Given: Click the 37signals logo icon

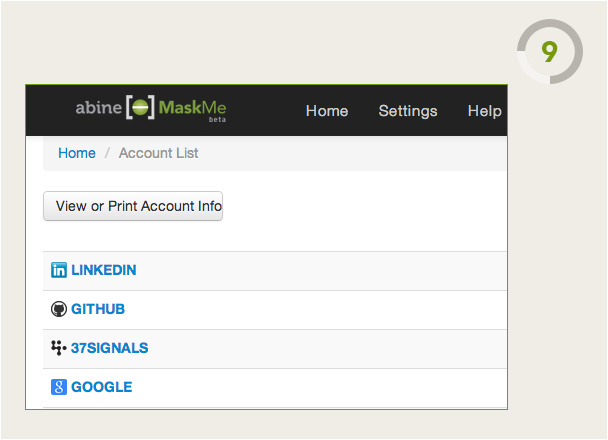Looking at the screenshot, I should (x=59, y=348).
